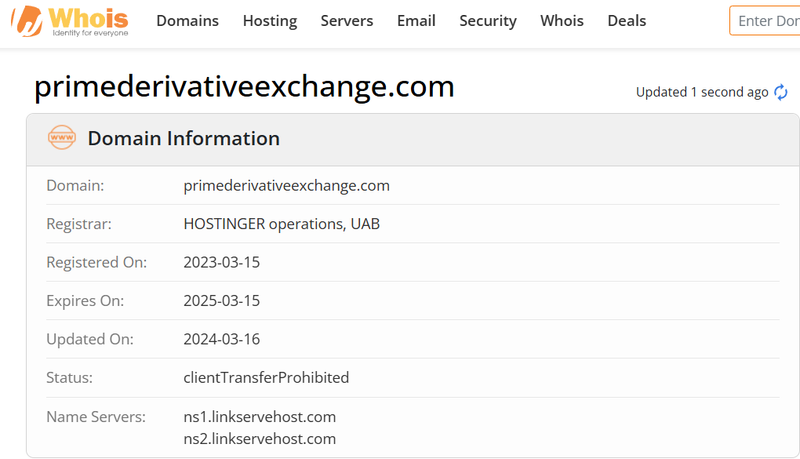The height and width of the screenshot is (459, 800).
Task: Click the primederivativeexchange.com page title
Action: pos(244,87)
